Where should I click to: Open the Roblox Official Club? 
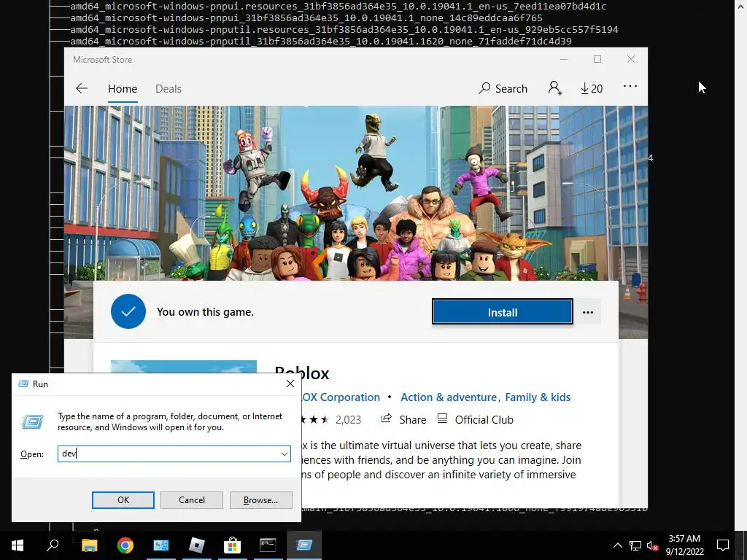point(475,419)
